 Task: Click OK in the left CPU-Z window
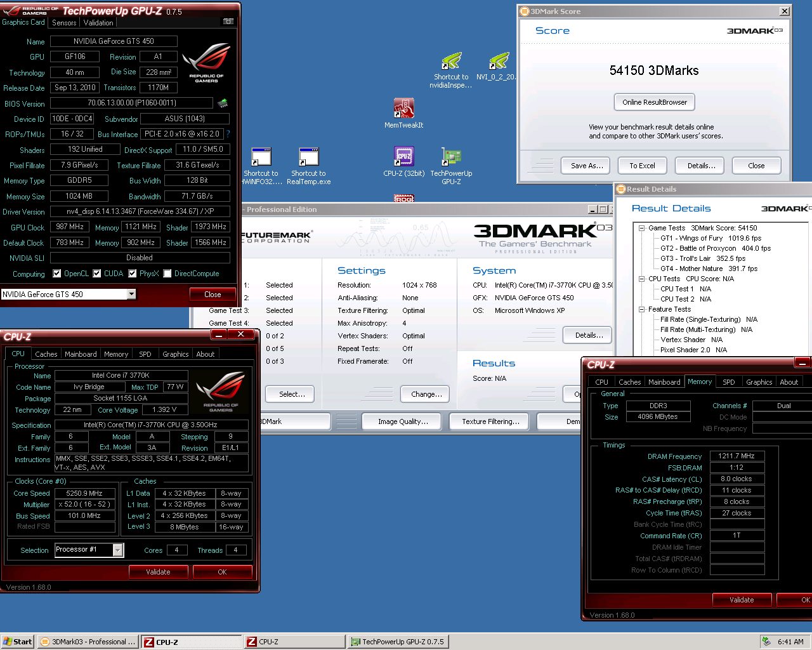(x=222, y=572)
